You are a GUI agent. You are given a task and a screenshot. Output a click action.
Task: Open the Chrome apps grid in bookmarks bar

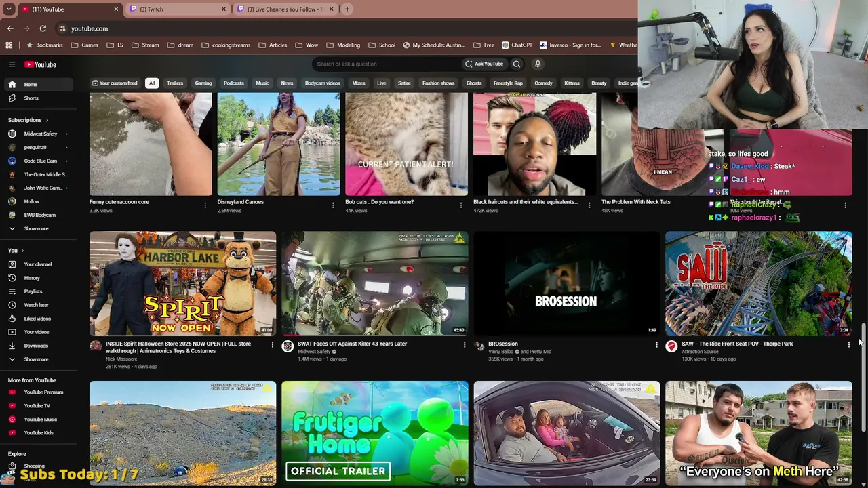(9, 45)
